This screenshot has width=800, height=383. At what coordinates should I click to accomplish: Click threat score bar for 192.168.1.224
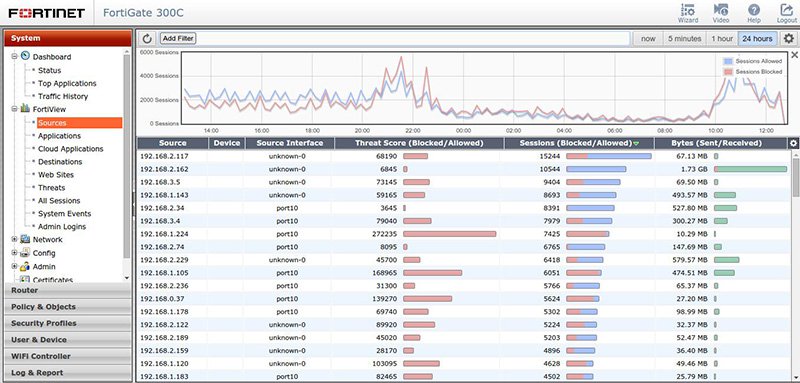449,234
